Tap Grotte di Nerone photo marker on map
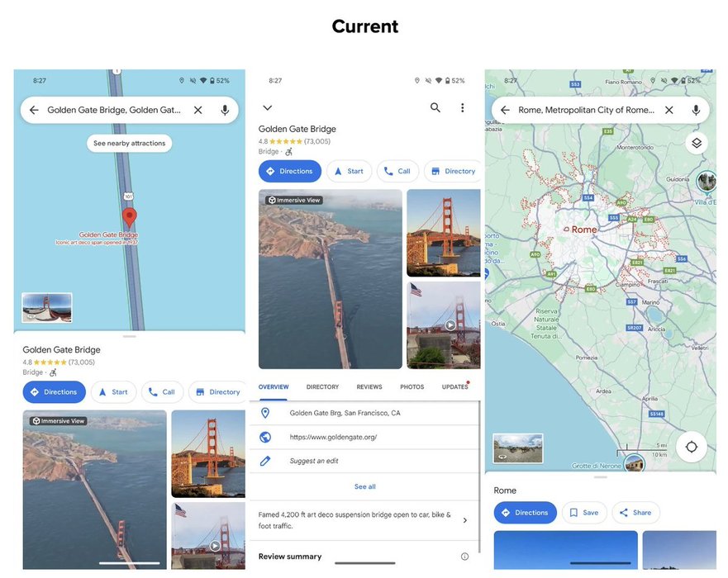The width and height of the screenshot is (728, 578). [635, 462]
